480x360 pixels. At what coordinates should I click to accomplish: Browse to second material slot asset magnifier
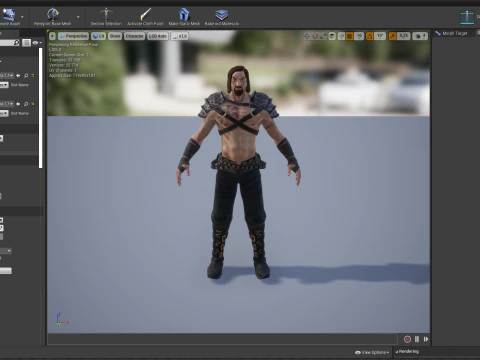point(26,104)
